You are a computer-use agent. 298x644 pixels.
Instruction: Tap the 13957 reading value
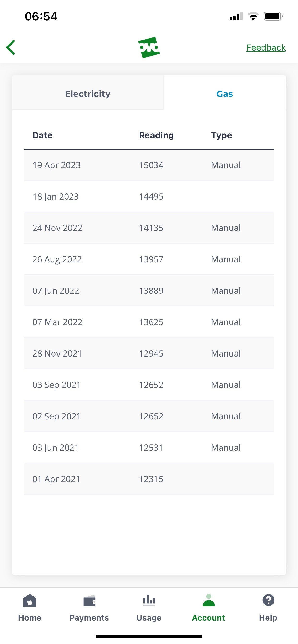point(151,259)
